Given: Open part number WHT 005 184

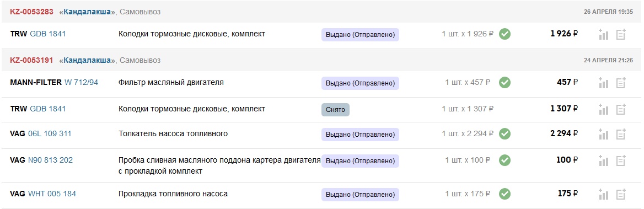Looking at the screenshot, I should point(52,194).
